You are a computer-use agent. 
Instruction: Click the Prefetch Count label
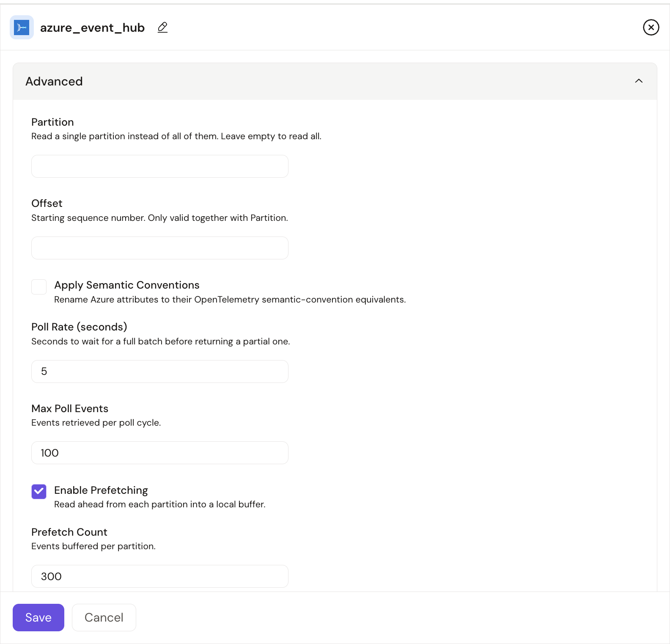69,532
